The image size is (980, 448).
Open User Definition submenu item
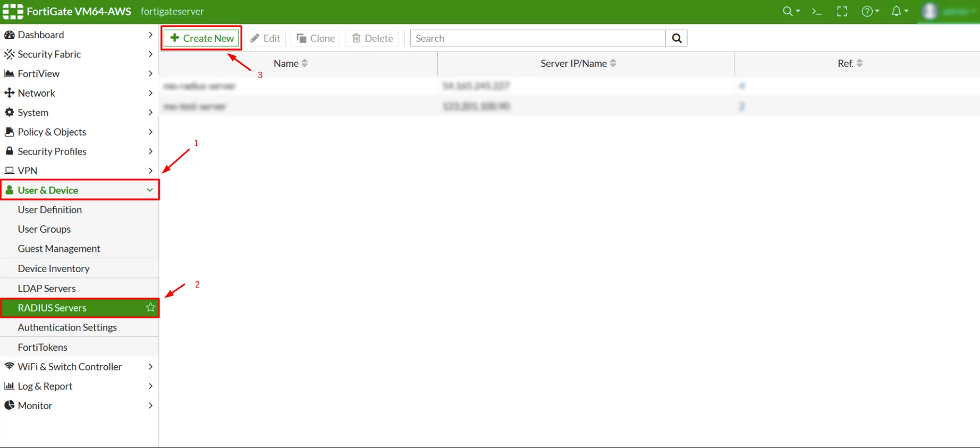tap(79, 209)
